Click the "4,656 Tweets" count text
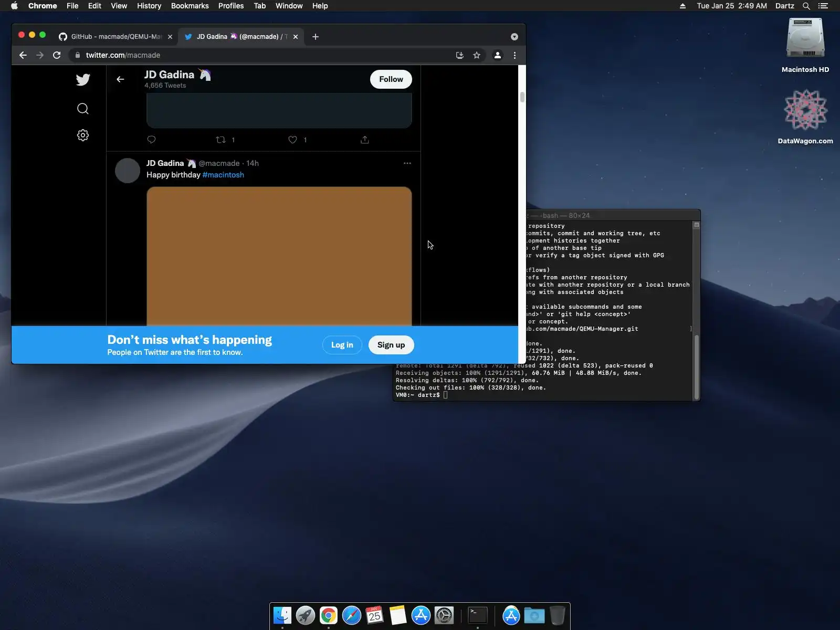 (165, 86)
